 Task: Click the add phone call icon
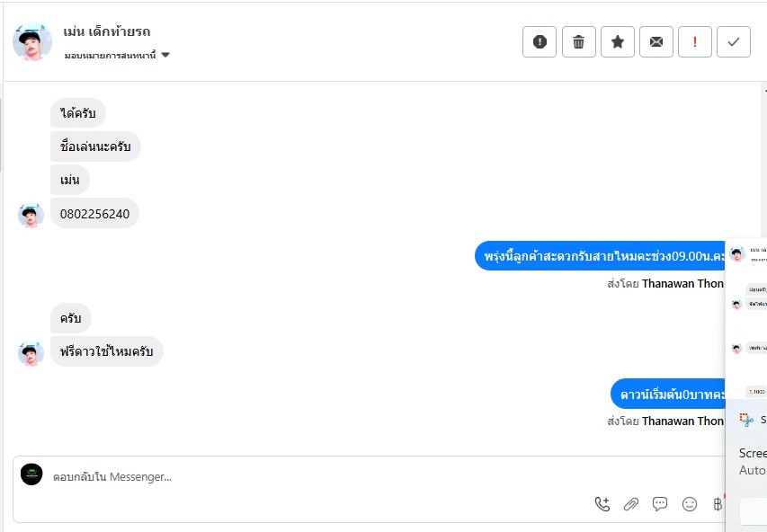point(602,504)
